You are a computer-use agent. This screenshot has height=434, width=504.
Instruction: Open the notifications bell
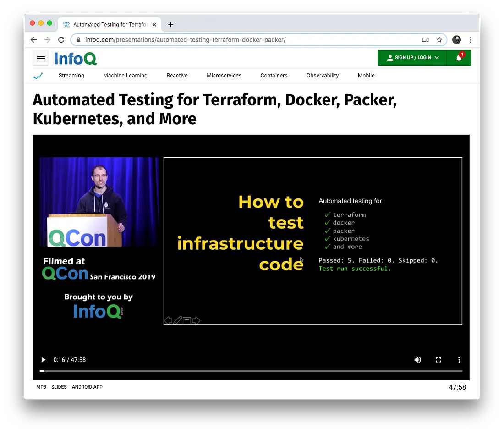coord(459,58)
